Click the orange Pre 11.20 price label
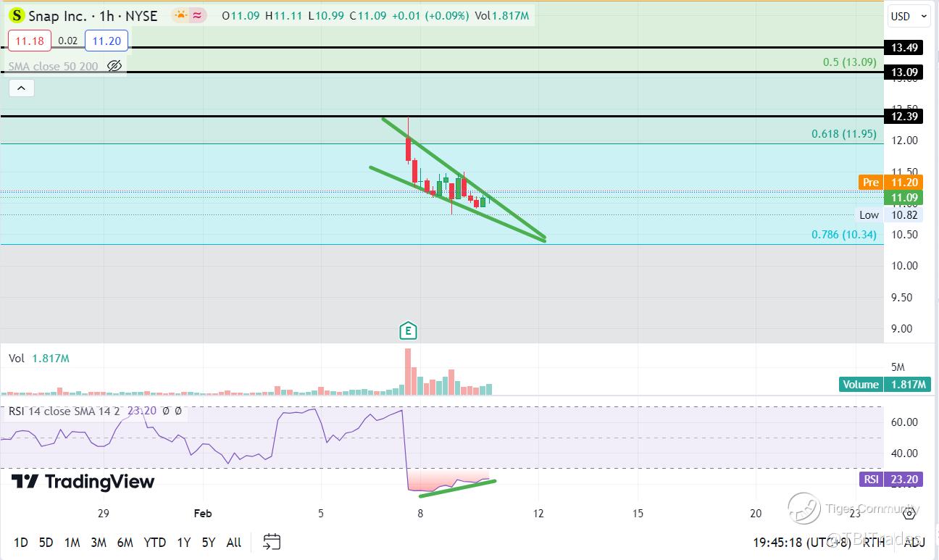939x560 pixels. [x=891, y=183]
